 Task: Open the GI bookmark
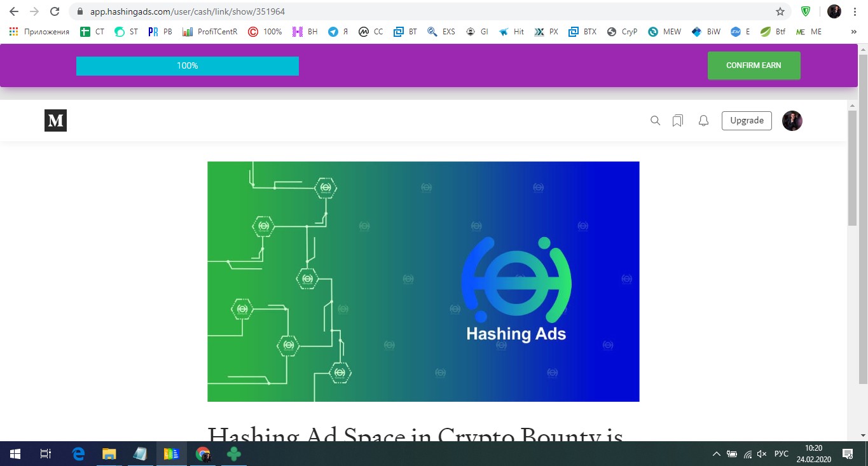477,32
